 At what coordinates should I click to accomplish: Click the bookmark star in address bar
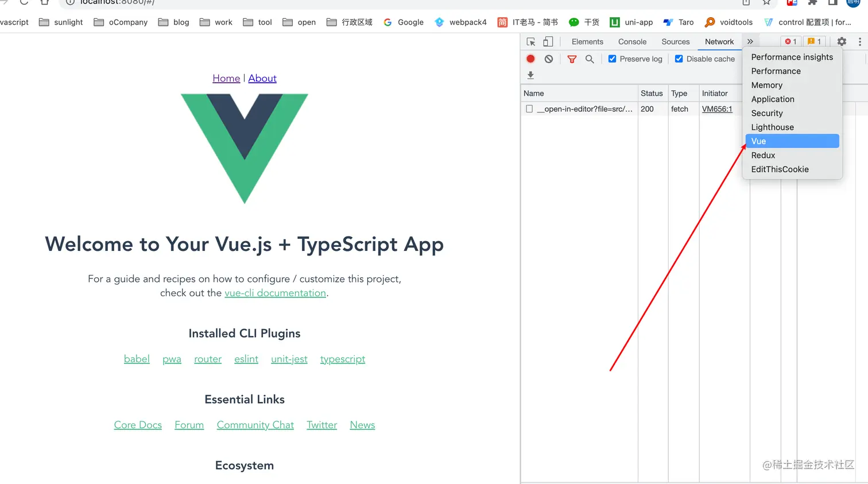pyautogui.click(x=766, y=2)
